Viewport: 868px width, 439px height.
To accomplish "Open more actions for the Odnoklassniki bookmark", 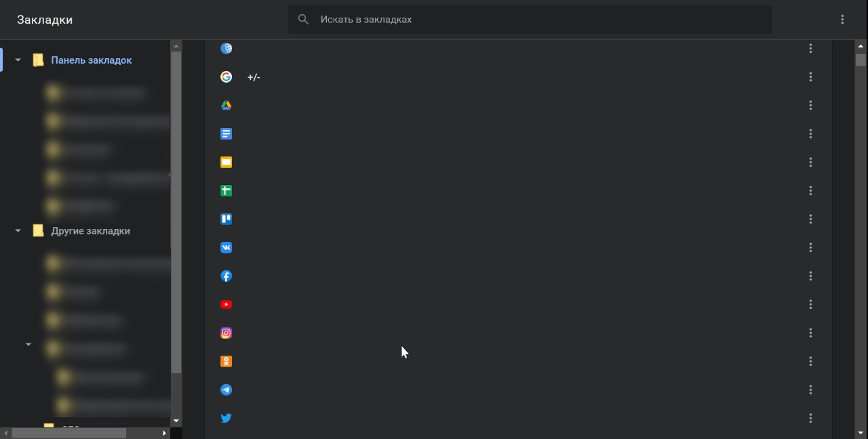I will 810,362.
